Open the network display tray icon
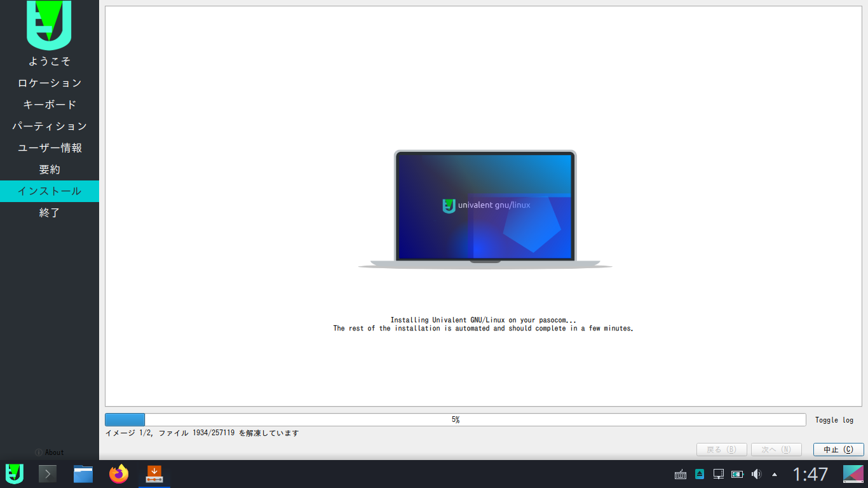Image resolution: width=868 pixels, height=488 pixels. 719,474
